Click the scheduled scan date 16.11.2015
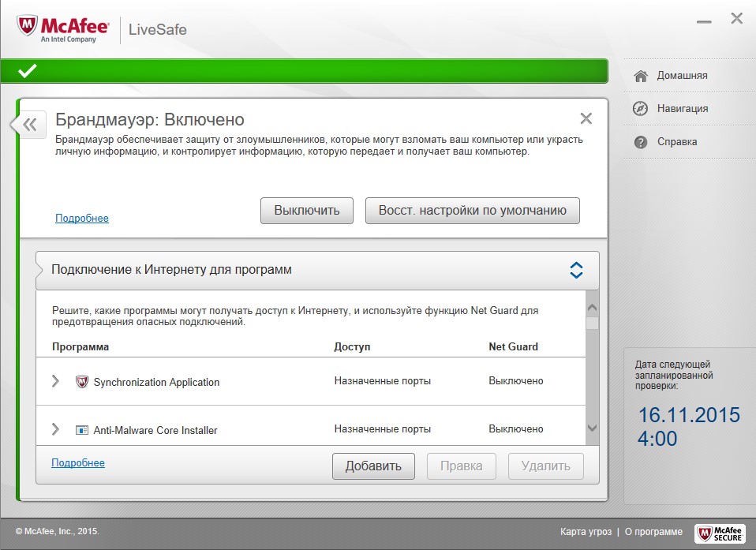756x550 pixels. coord(689,415)
